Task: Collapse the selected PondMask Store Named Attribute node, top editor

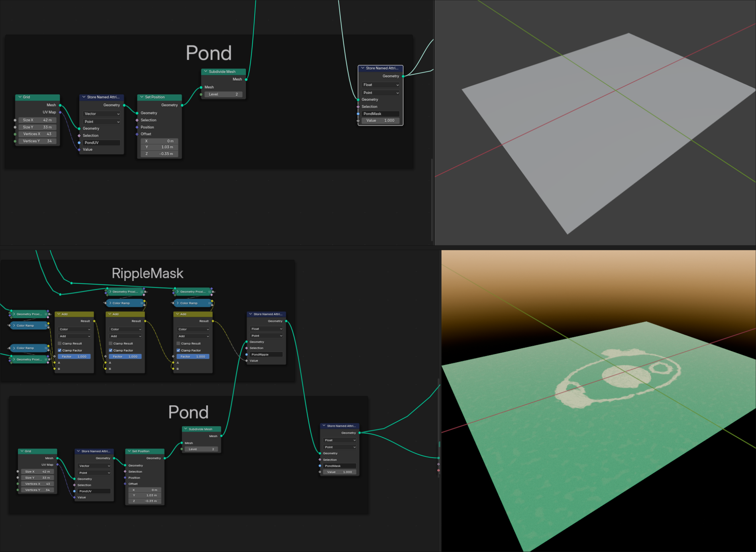Action: pyautogui.click(x=363, y=68)
